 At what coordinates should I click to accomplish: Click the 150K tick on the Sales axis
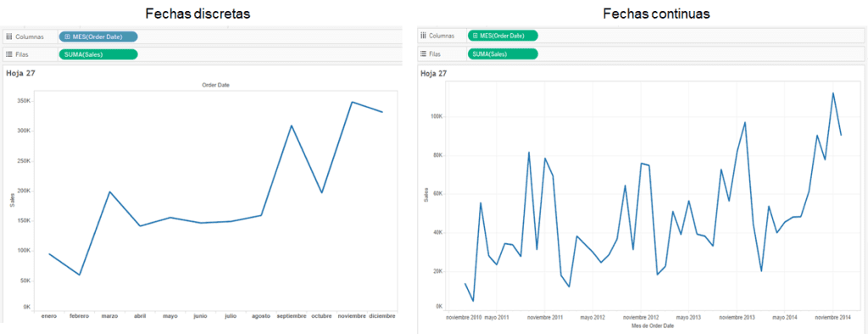24,221
